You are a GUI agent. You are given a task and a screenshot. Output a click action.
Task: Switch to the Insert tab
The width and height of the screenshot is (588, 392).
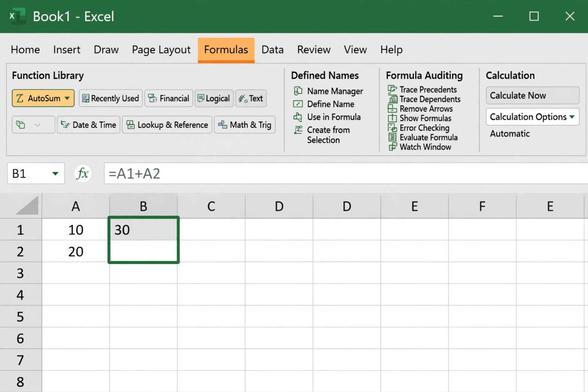click(x=67, y=50)
